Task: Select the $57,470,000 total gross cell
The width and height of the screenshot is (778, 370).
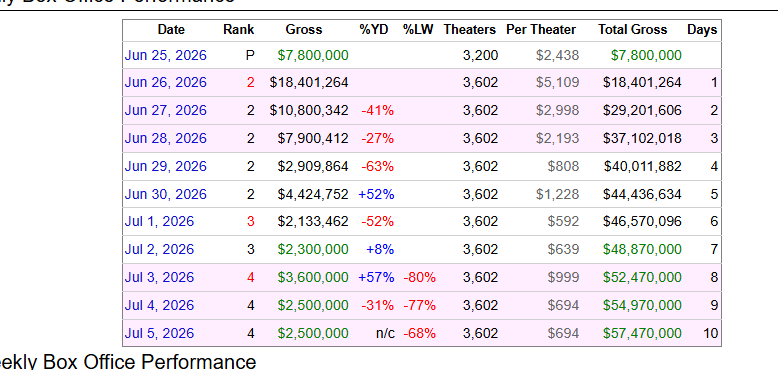Action: pos(642,333)
